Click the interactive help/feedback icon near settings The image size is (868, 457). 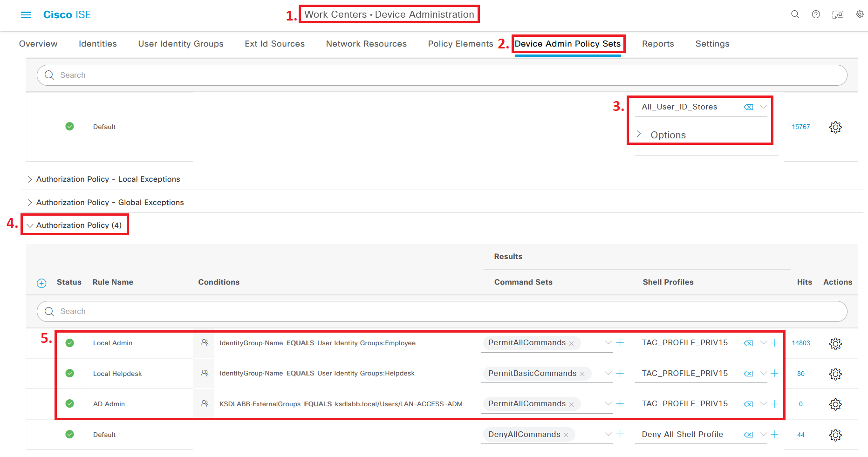838,14
